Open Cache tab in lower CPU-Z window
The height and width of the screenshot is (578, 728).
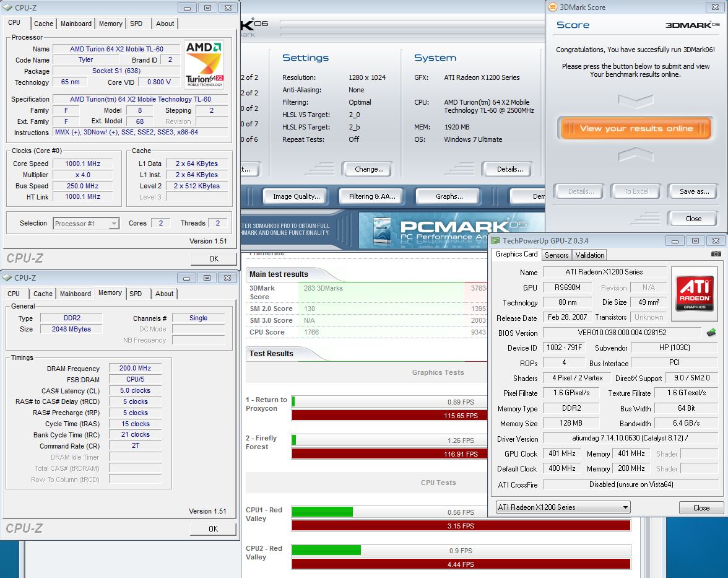click(43, 294)
